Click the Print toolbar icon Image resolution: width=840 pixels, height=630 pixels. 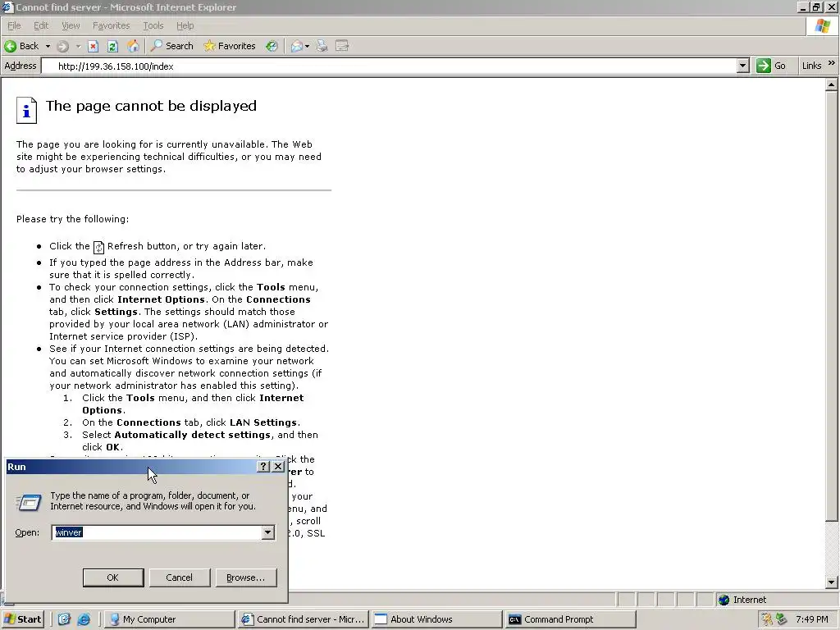pos(322,46)
